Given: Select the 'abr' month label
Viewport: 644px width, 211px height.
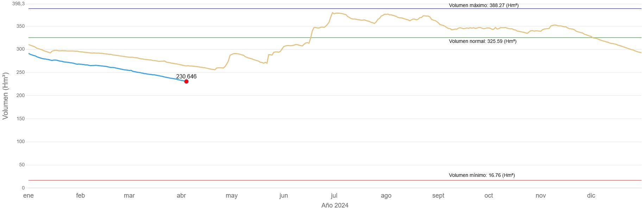Looking at the screenshot, I should click(x=181, y=196).
